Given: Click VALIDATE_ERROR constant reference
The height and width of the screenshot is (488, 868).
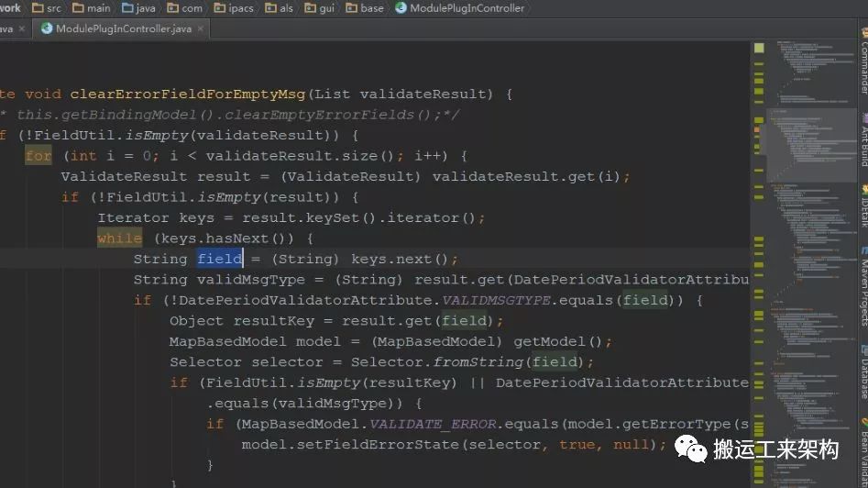Looking at the screenshot, I should click(x=433, y=425).
